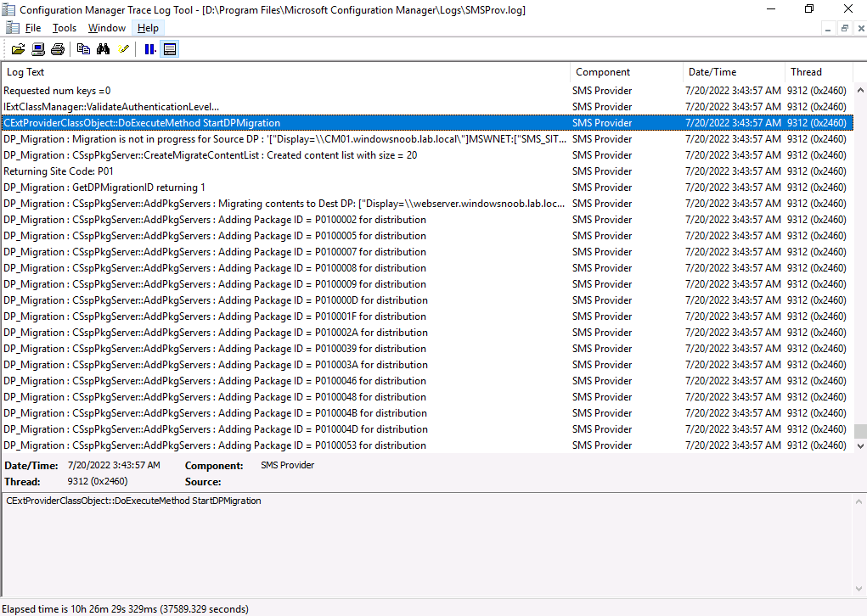867x616 pixels.
Task: Copy selected lines with the Copy icon
Action: pos(83,49)
